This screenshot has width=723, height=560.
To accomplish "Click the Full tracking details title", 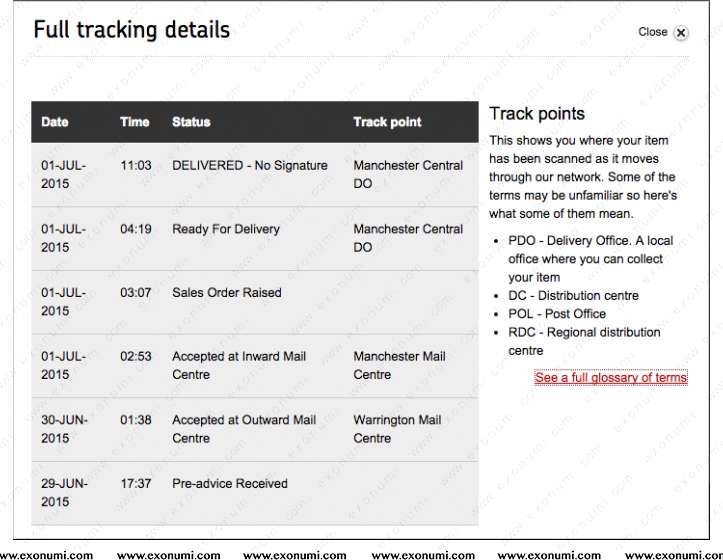I will [x=132, y=30].
